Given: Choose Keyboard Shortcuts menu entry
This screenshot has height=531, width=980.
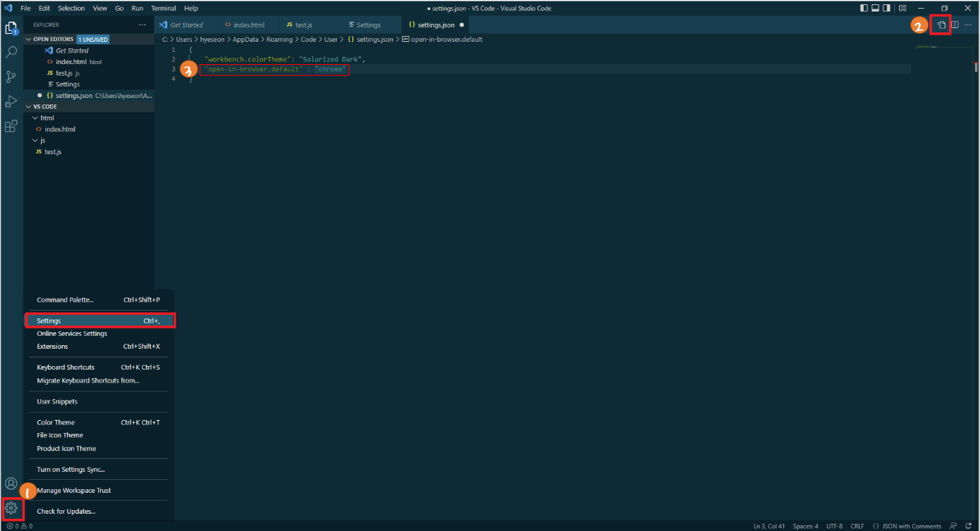Looking at the screenshot, I should (x=99, y=367).
